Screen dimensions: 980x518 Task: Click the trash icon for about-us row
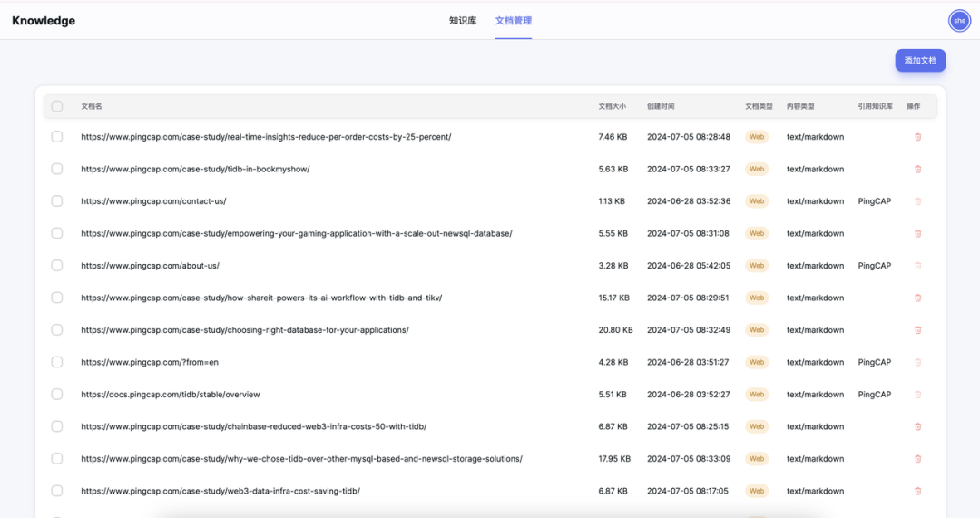(x=917, y=266)
